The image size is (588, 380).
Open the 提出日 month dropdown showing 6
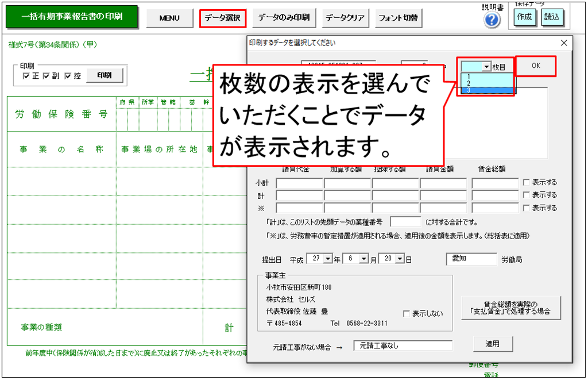click(x=363, y=259)
